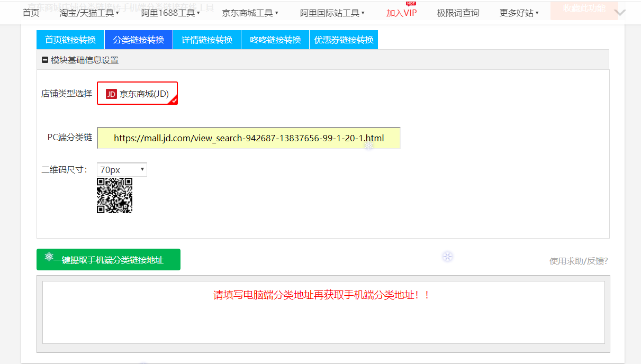Expand the 阿里国际站工具 menu
Image resolution: width=641 pixels, height=364 pixels.
click(x=332, y=13)
